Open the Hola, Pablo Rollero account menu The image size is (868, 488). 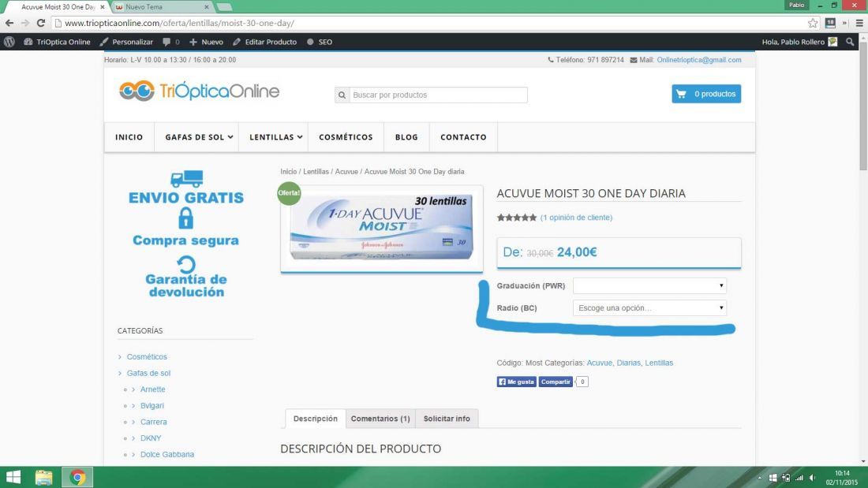click(799, 42)
